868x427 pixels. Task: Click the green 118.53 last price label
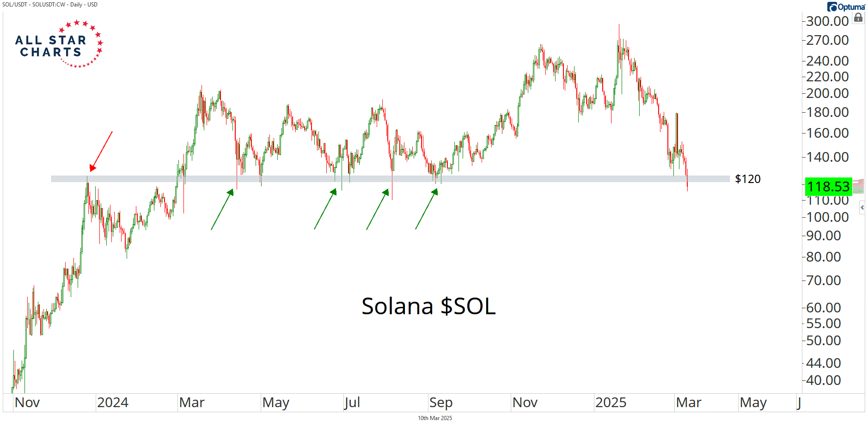828,187
